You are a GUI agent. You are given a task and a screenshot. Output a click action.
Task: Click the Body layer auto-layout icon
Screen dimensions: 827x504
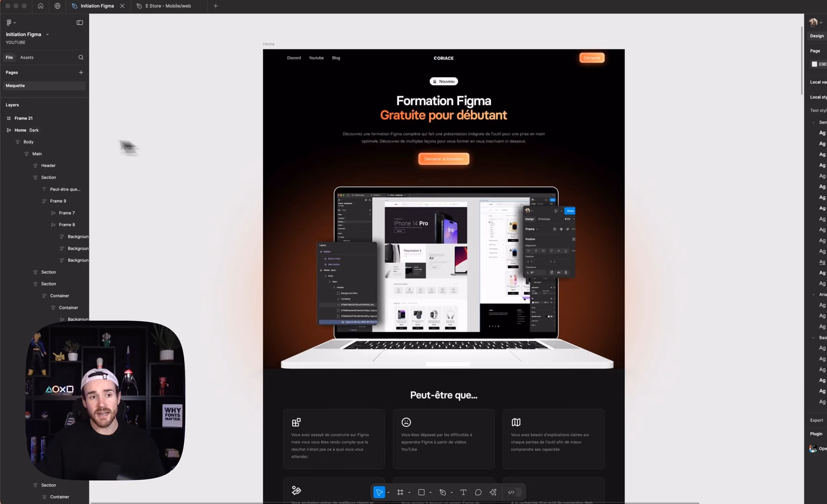[18, 142]
